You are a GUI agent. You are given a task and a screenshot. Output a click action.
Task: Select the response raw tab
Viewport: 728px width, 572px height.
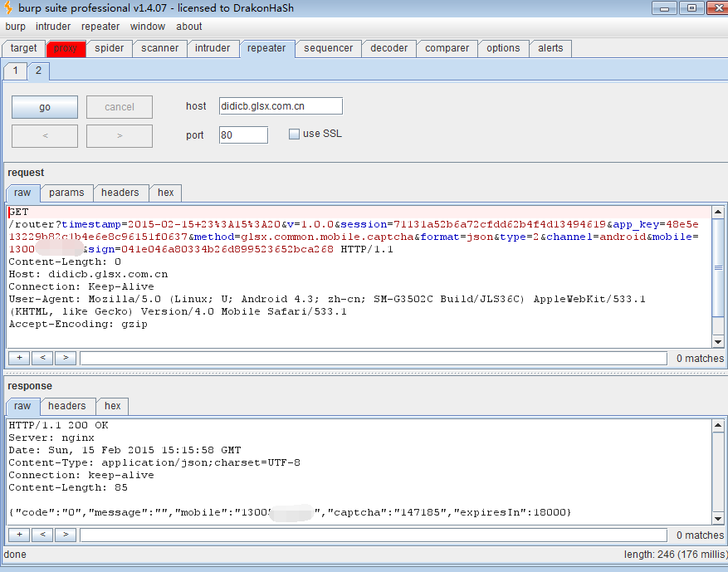coord(22,406)
